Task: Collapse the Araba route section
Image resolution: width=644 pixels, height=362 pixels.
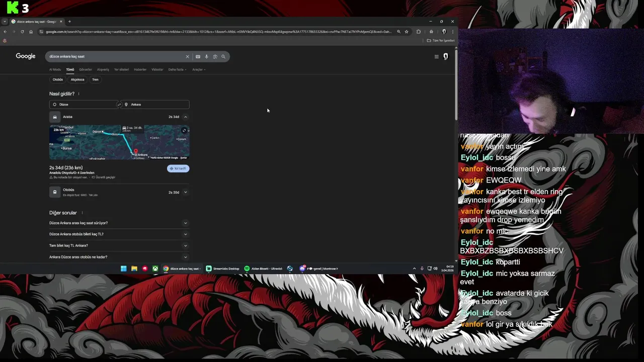Action: coord(185,117)
